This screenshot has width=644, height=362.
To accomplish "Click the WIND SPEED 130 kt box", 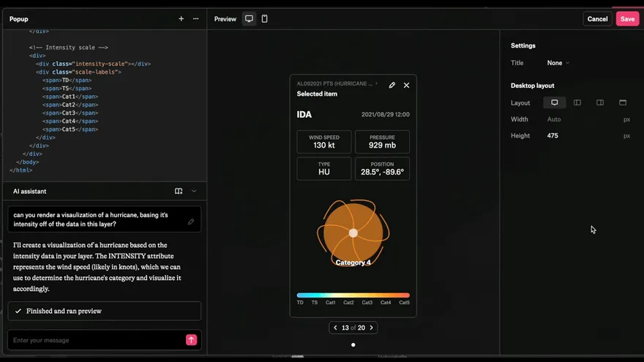I will [324, 142].
